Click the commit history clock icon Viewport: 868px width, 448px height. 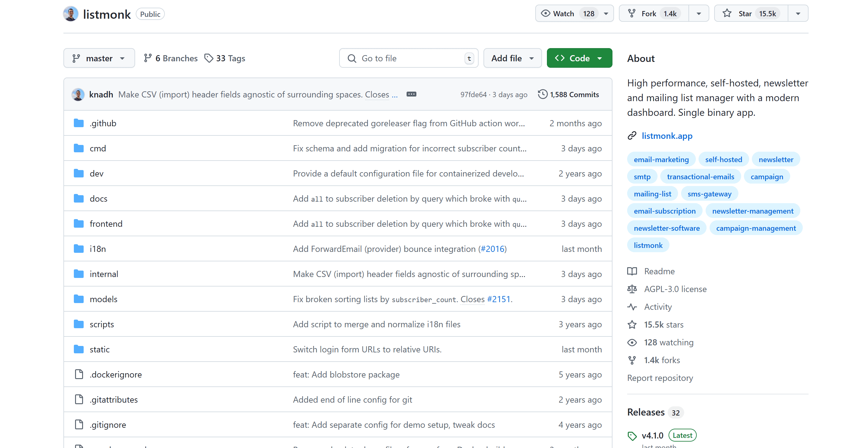point(542,94)
